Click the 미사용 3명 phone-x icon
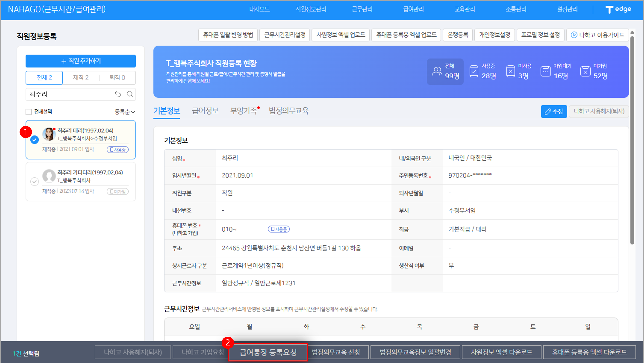The image size is (644, 363). 510,72
